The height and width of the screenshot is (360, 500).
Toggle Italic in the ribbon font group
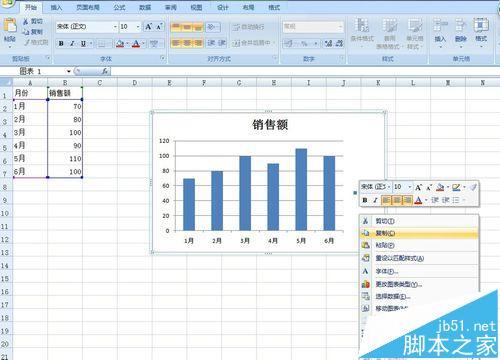coord(72,44)
